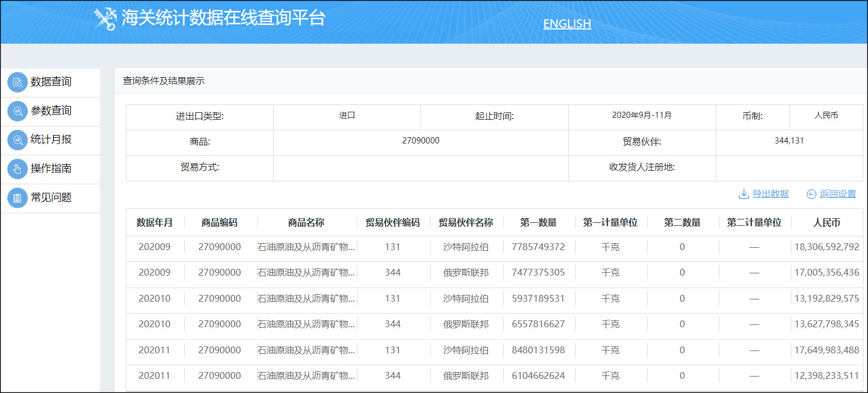Click the platform logo in the header
The width and height of the screenshot is (868, 393).
105,19
